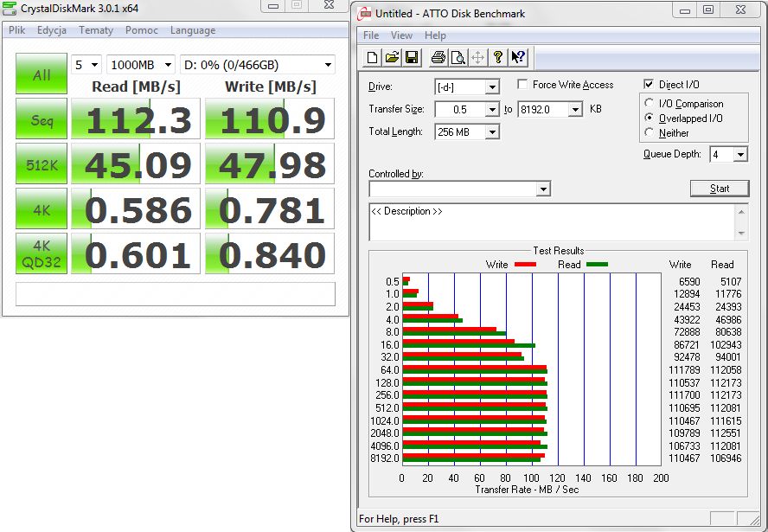Minimize the CrystalDiskMark window
The image size is (768, 532).
click(273, 5)
